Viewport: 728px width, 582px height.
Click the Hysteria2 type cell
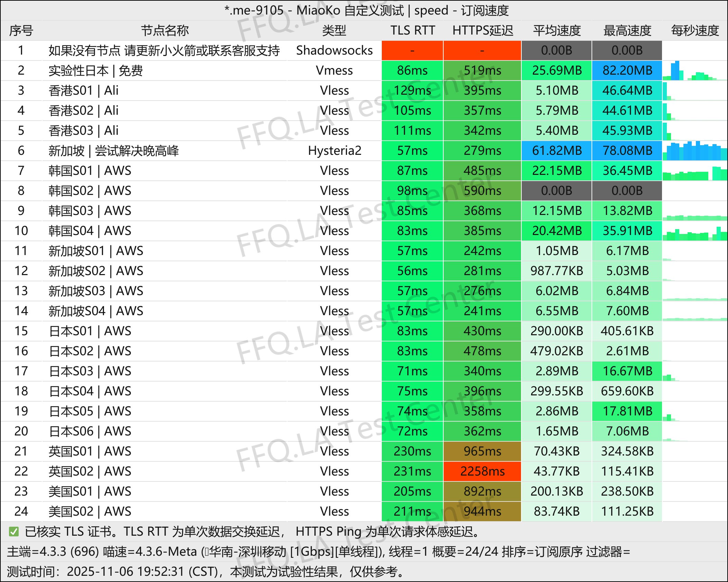[x=334, y=151]
